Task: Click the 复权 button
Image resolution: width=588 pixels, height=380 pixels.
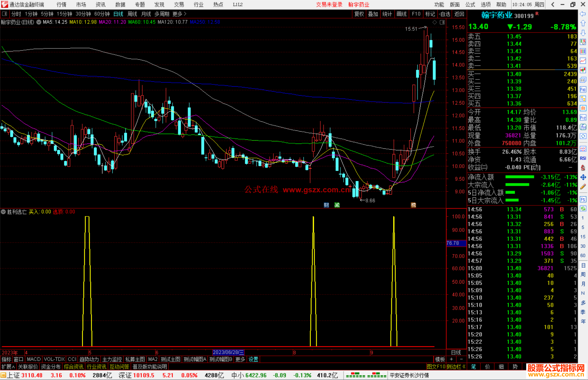Action: point(359,14)
